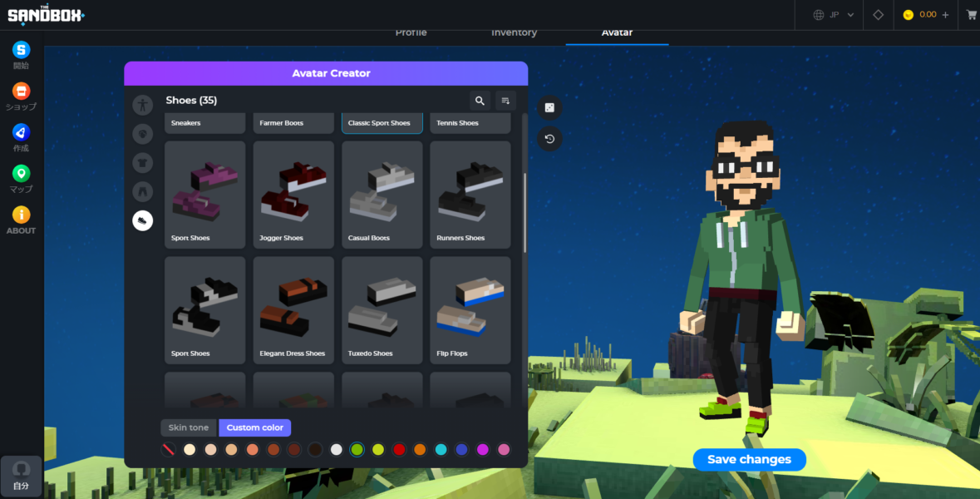This screenshot has width=980, height=499.
Task: Pick the red color swatch
Action: pyautogui.click(x=399, y=450)
